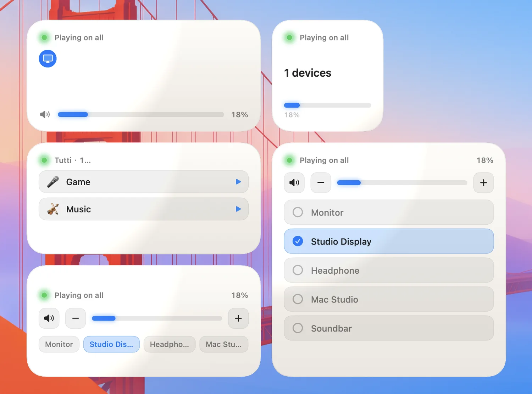Click green status dot in bottom-left widget
Viewport: 532px width, 394px height.
click(44, 295)
